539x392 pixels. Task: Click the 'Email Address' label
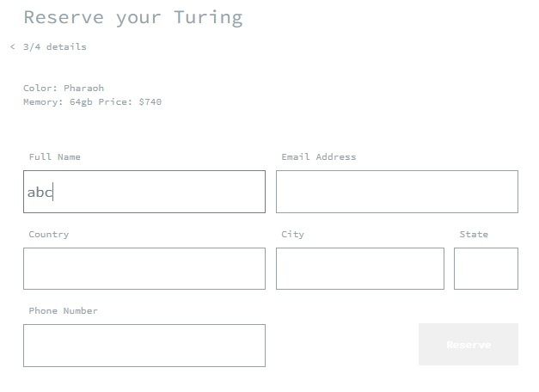pos(318,157)
